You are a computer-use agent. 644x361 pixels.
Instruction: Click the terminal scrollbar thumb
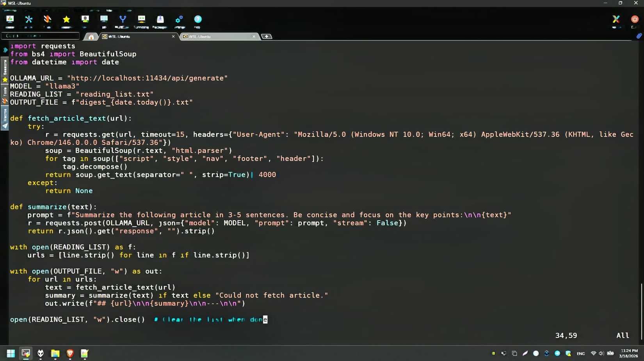coord(641,311)
